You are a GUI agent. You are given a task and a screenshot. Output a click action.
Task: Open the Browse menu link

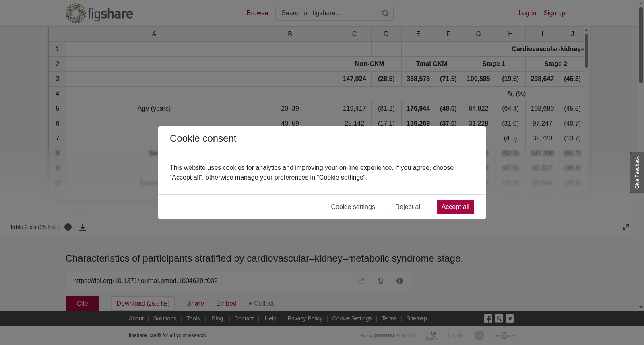257,13
